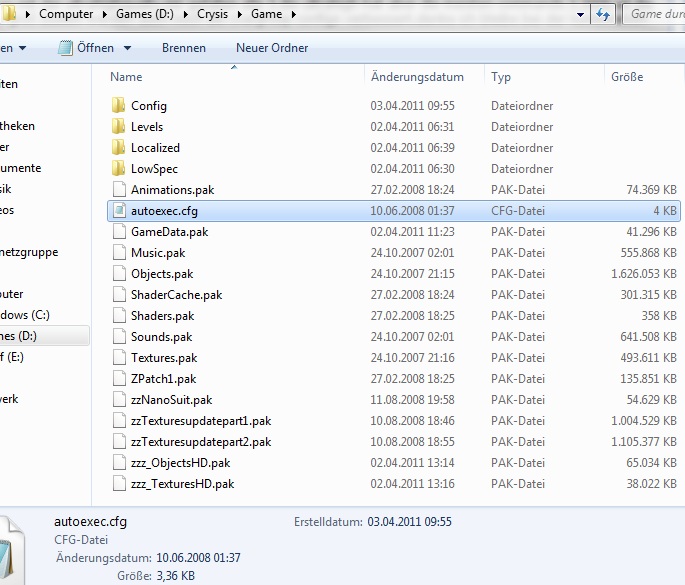This screenshot has width=685, height=585.
Task: Expand the arrow after Crysis breadcrumb
Action: point(240,14)
